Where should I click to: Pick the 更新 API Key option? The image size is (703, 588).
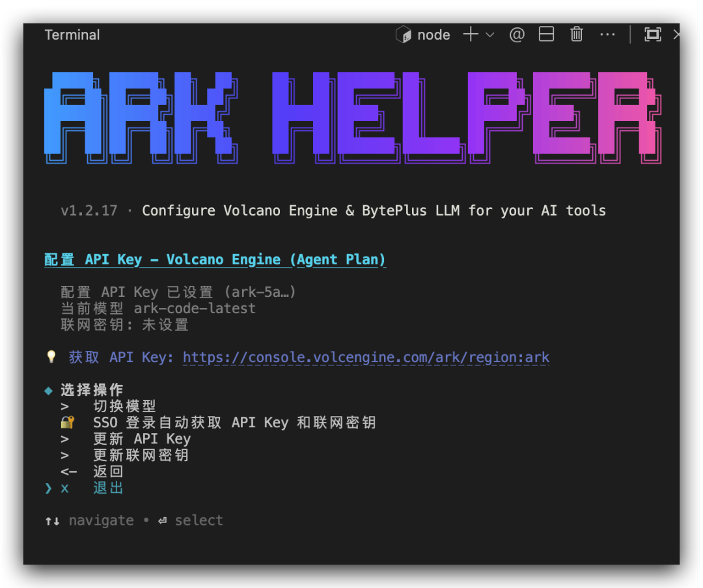pos(142,439)
